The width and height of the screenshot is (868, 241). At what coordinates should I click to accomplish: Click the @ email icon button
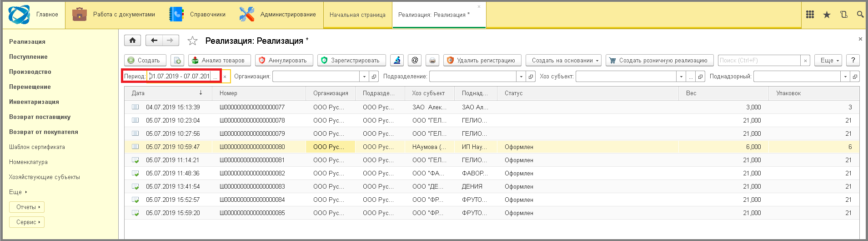(x=415, y=60)
